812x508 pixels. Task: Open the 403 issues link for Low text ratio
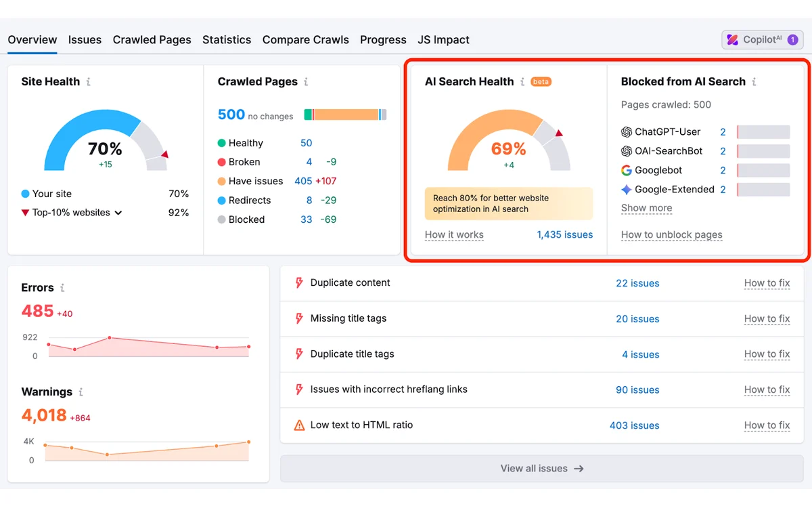tap(635, 425)
